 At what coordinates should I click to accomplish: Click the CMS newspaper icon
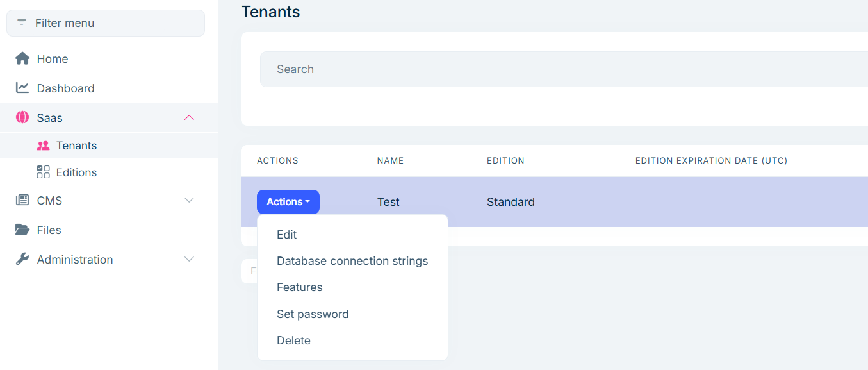point(22,200)
